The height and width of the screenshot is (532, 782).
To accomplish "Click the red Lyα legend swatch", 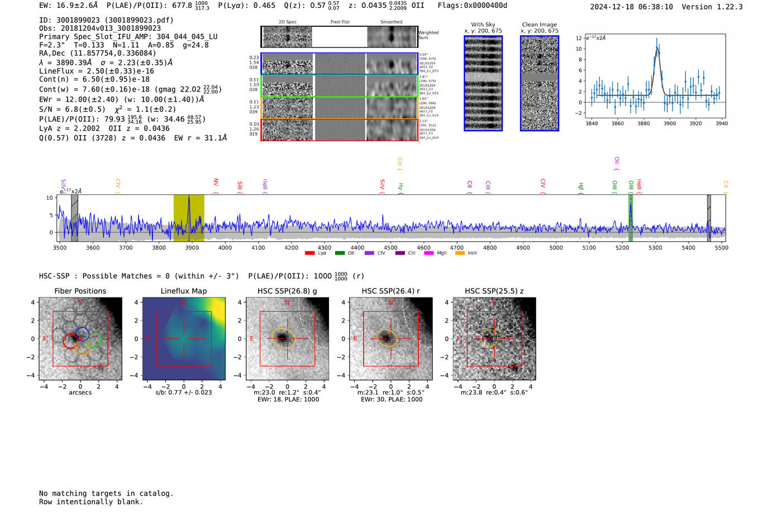I will pyautogui.click(x=309, y=253).
